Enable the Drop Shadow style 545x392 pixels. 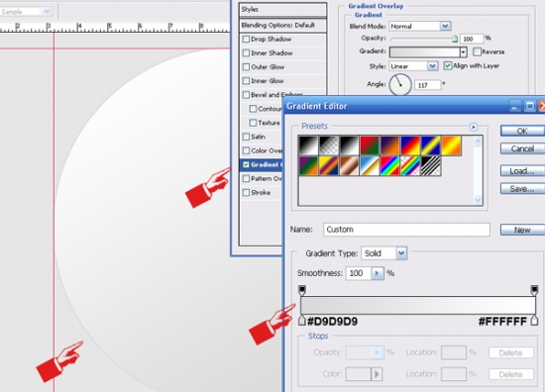[x=246, y=39]
